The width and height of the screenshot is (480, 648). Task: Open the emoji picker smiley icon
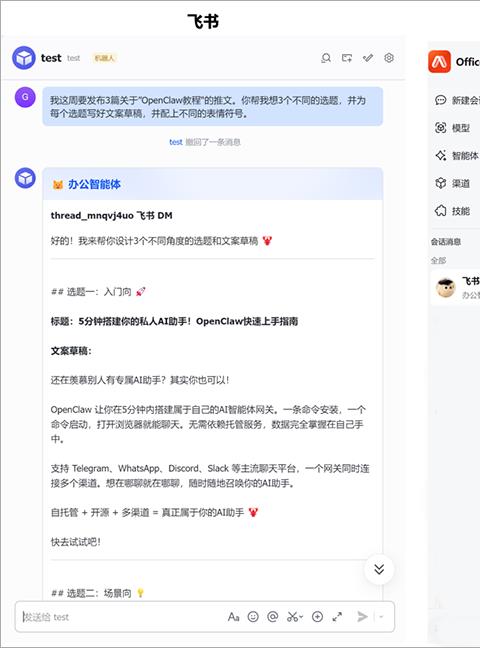coord(253,617)
